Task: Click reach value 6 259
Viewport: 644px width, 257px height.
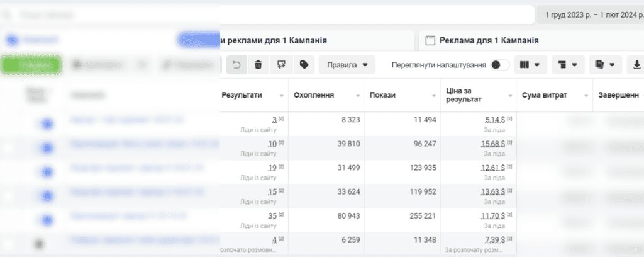Action: pos(351,239)
